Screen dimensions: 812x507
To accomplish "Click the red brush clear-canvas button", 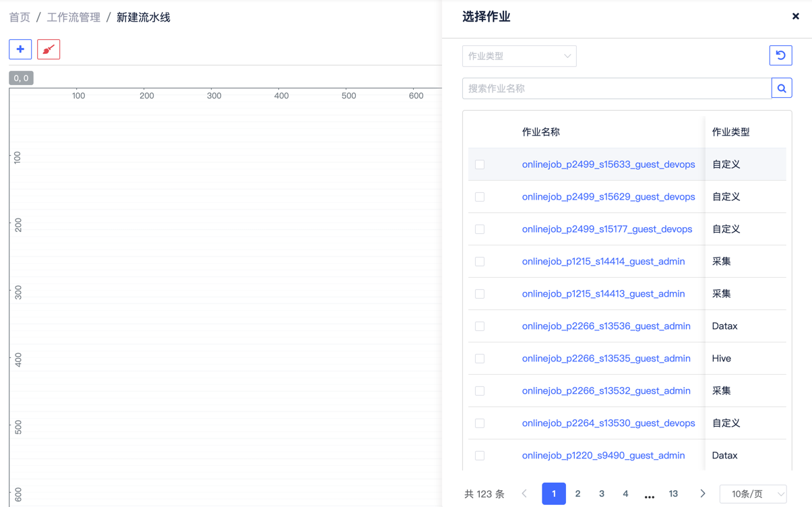I will coord(49,49).
